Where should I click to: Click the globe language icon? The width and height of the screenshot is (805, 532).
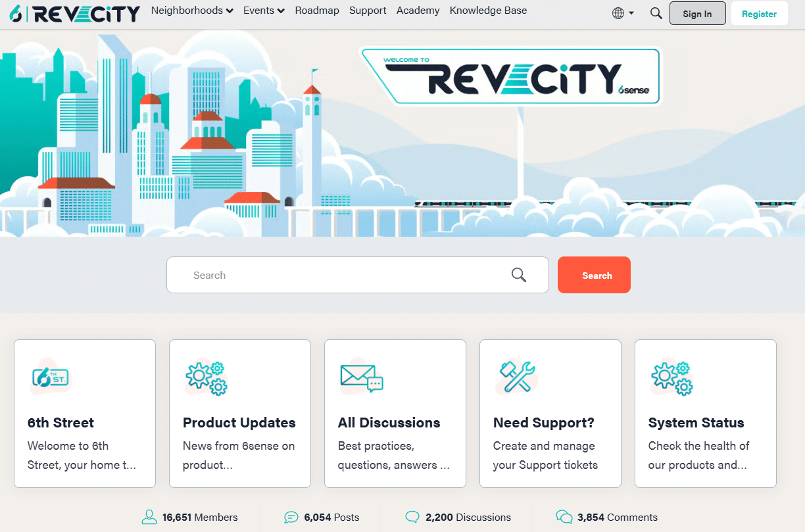click(x=618, y=13)
